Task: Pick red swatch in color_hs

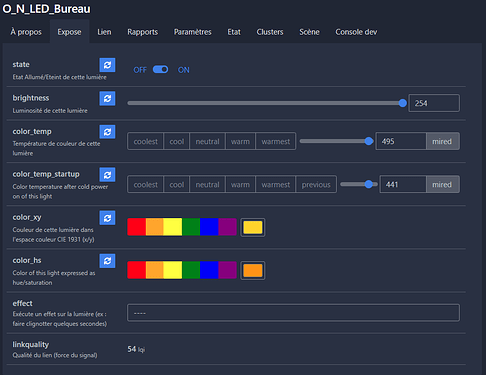Action: (137, 270)
